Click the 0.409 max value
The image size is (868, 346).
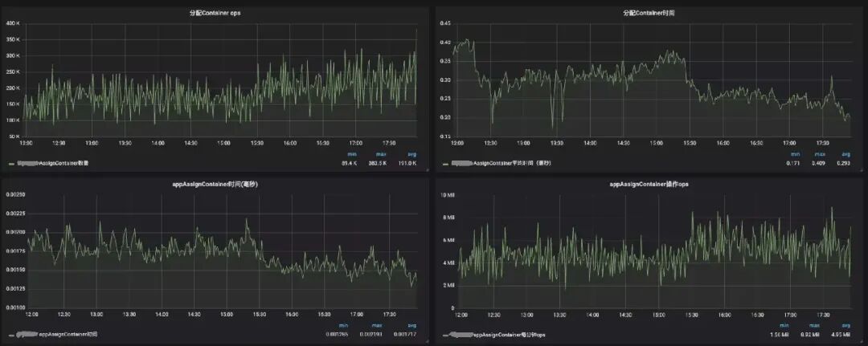click(x=819, y=163)
